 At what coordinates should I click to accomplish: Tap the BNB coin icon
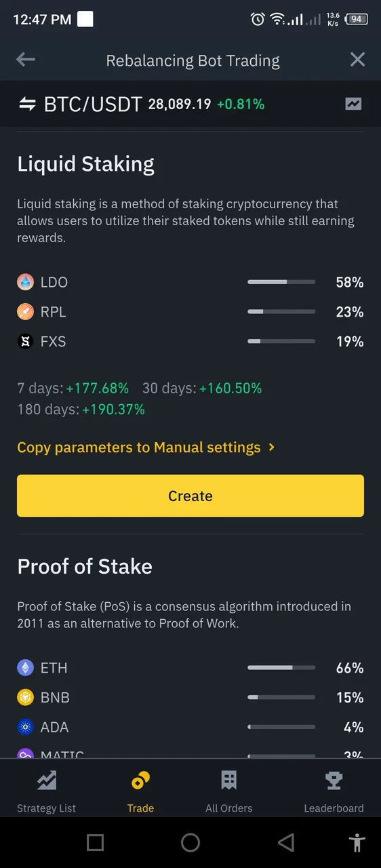25,698
